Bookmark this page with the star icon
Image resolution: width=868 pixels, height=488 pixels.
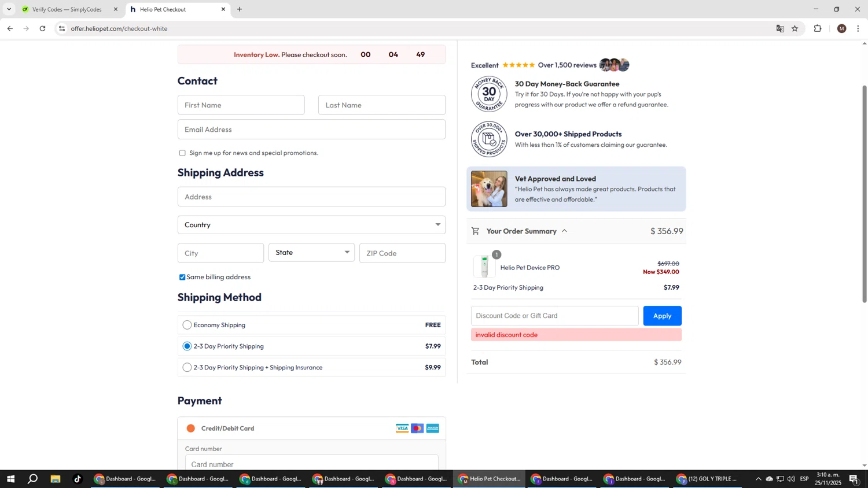pos(795,28)
